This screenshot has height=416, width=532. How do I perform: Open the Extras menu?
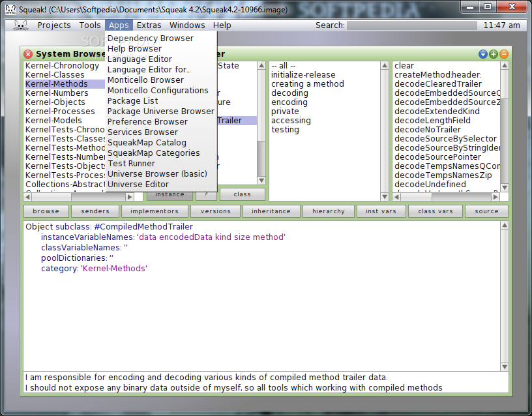click(x=149, y=25)
